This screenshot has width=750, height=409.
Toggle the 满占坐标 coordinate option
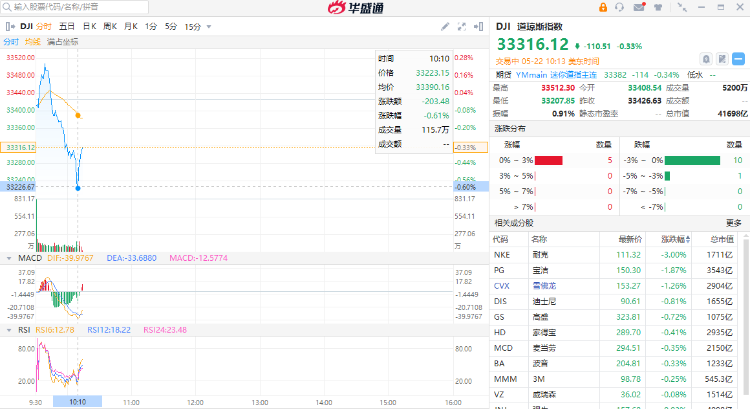[62, 42]
